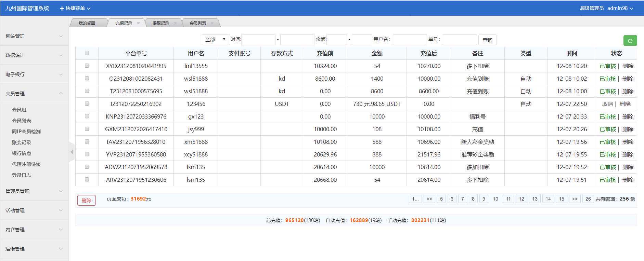644x261 pixels.
Task: Jump to the first page button
Action: click(415, 199)
